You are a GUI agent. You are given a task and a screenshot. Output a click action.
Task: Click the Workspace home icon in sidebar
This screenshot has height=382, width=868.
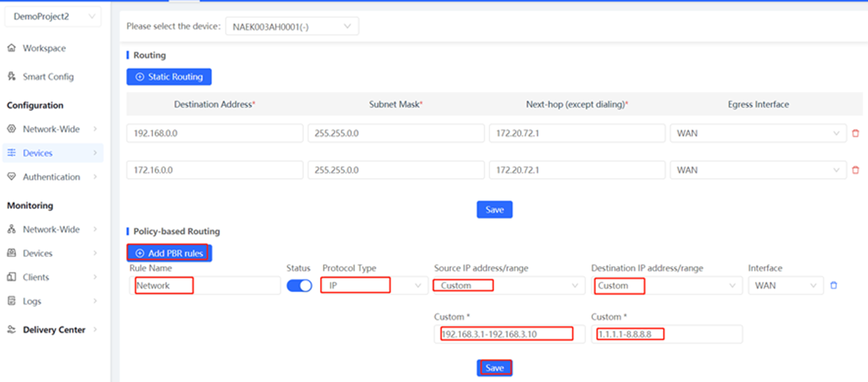coord(11,48)
